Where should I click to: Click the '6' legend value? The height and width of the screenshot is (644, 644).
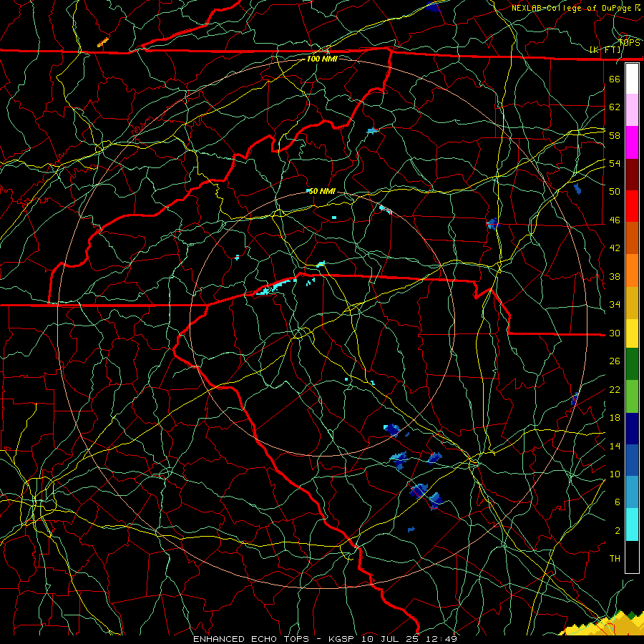[617, 502]
